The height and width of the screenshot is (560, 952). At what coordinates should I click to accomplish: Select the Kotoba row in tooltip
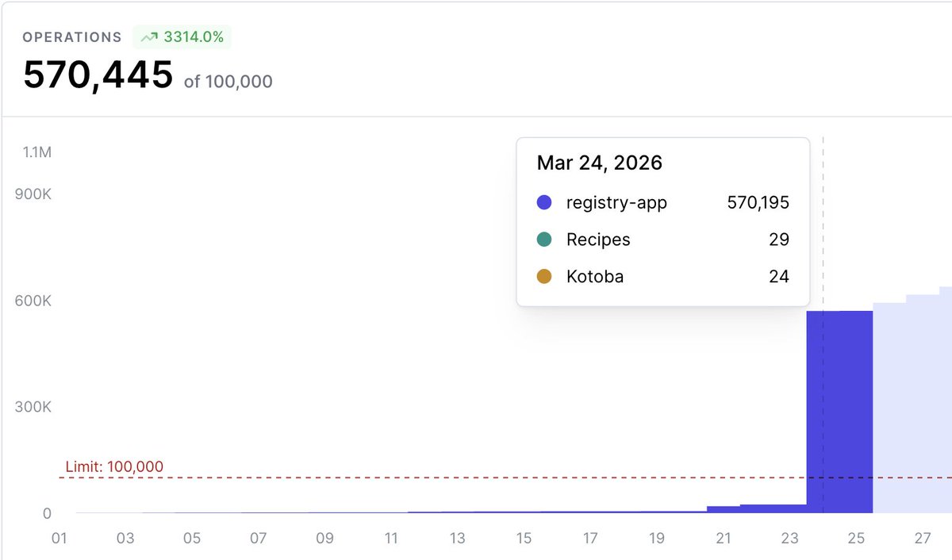[663, 277]
